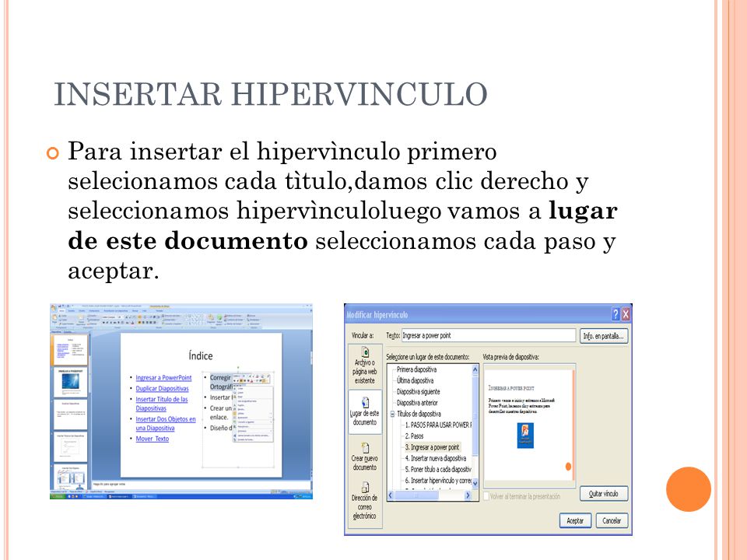Viewport: 747px width, 560px height.
Task: Select Primera diapositiva in the list
Action: pos(416,369)
